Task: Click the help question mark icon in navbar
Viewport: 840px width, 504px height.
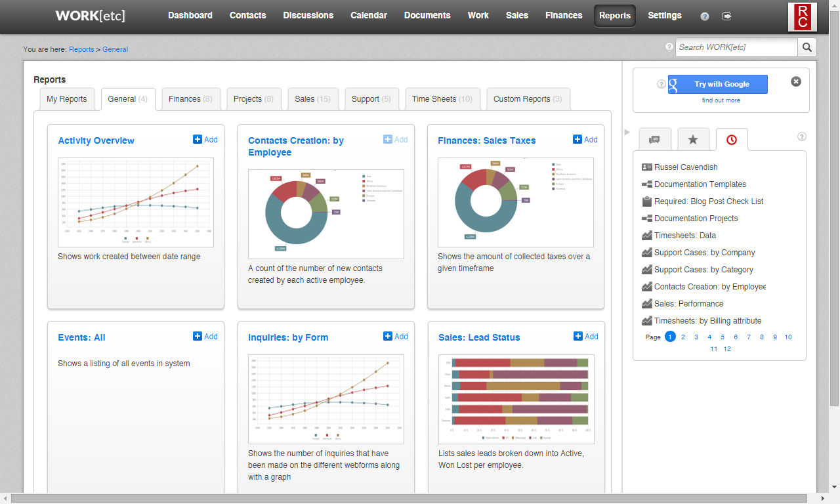Action: pos(705,16)
